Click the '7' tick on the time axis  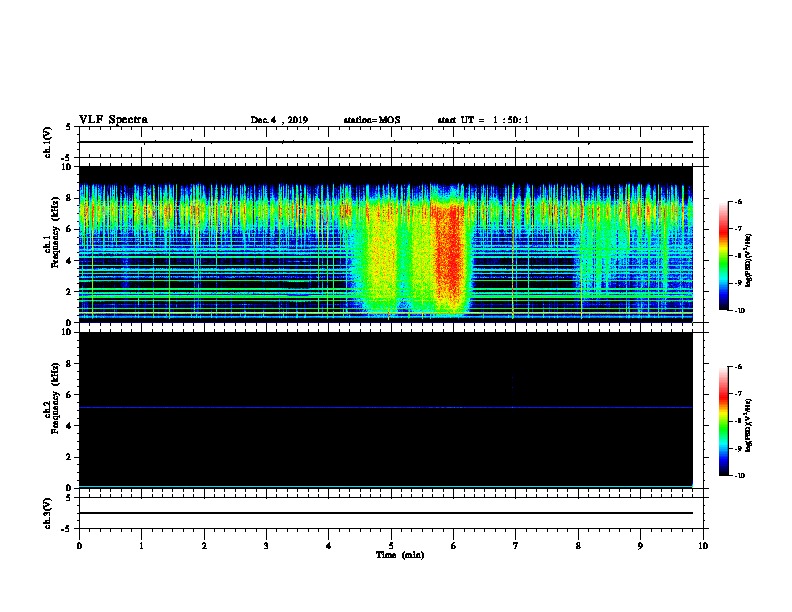(516, 546)
